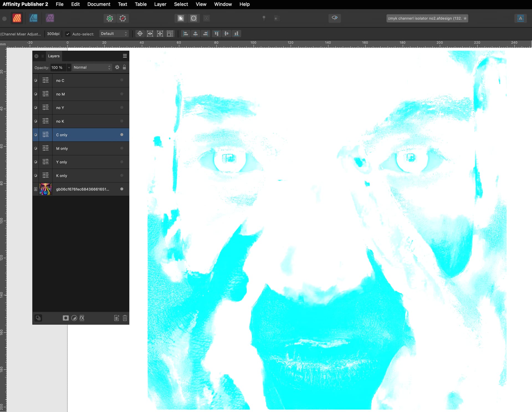Select the image layer thumbnail
The height and width of the screenshot is (412, 532).
(45, 189)
